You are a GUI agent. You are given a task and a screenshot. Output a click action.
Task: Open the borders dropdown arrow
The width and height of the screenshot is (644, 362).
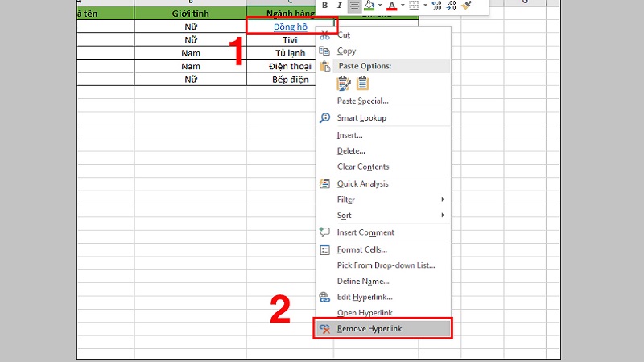click(x=425, y=6)
